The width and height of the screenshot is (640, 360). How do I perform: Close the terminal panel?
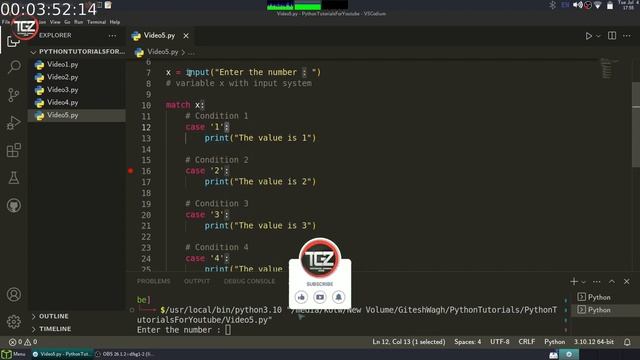pos(627,281)
